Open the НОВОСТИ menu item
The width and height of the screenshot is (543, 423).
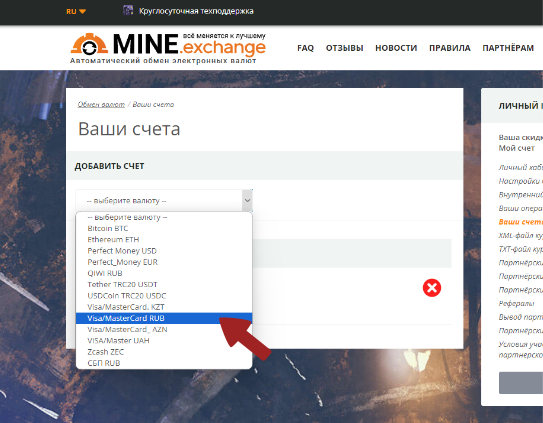tap(396, 48)
